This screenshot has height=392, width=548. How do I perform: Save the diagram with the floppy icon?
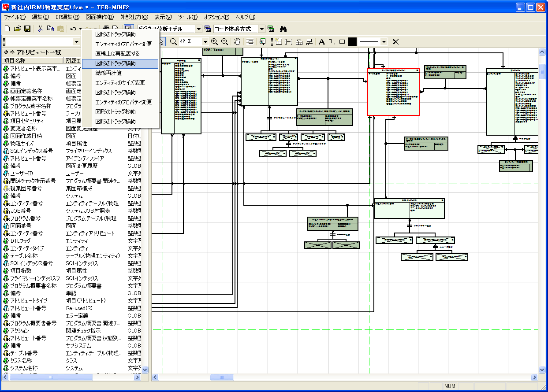tap(27, 29)
